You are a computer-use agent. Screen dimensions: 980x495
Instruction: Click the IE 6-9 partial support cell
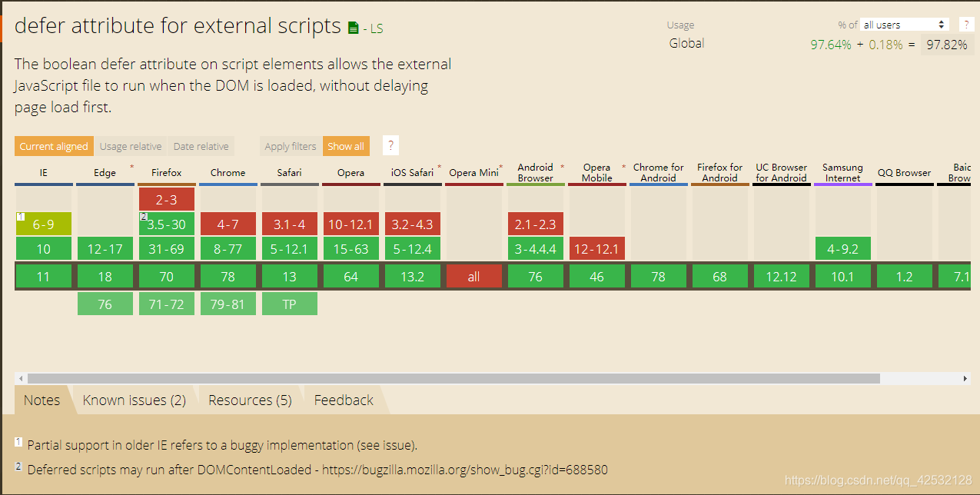coord(44,224)
